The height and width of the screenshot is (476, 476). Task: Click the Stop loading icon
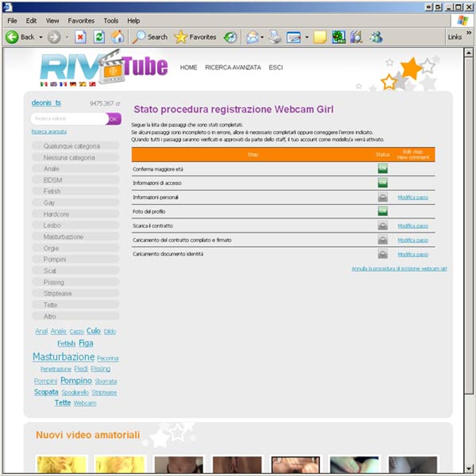80,37
